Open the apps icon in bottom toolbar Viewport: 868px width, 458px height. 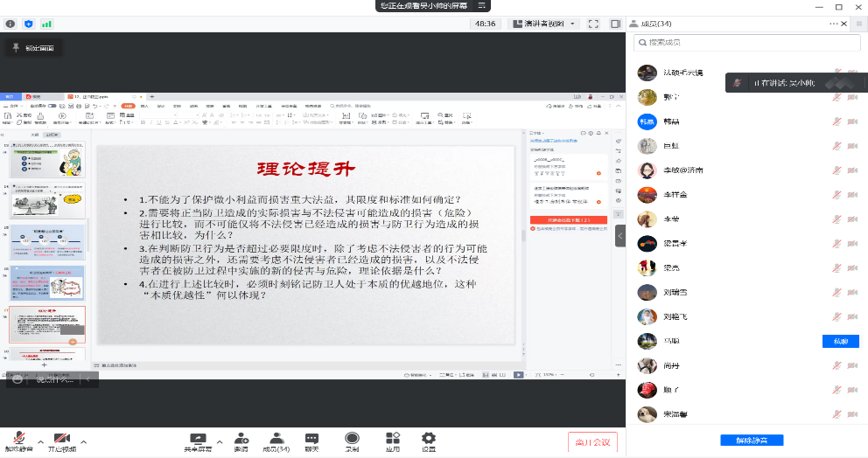pyautogui.click(x=393, y=439)
